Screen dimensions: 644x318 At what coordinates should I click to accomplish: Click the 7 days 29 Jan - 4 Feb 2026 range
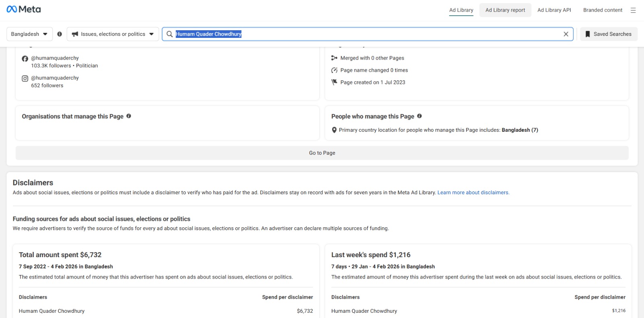pos(383,266)
